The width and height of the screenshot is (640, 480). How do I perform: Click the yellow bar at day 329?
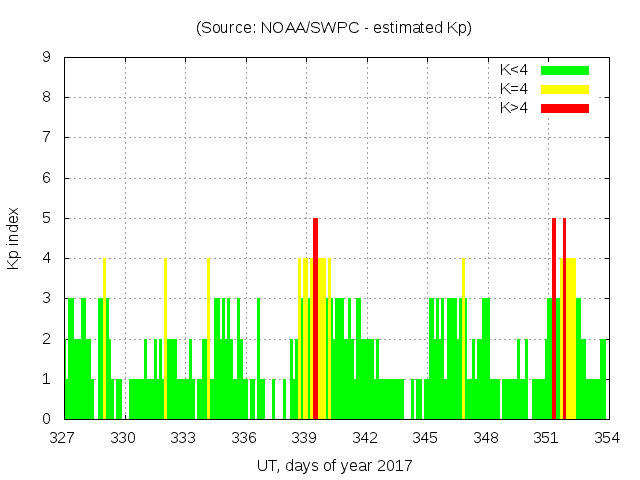click(104, 340)
